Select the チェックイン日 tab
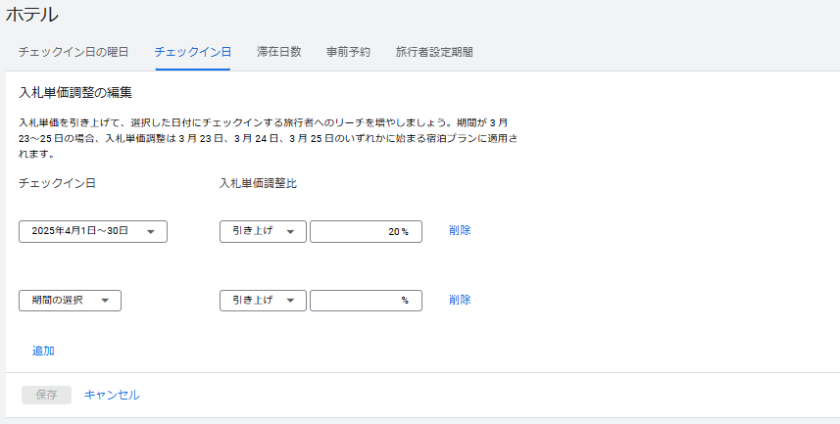840x424 pixels. (193, 52)
